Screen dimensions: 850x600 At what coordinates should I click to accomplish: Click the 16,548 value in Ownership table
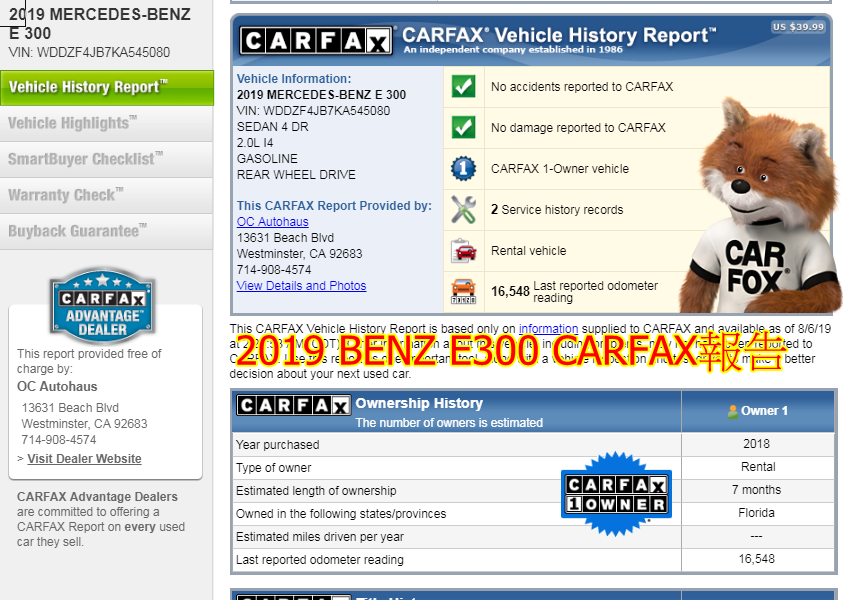(x=757, y=559)
